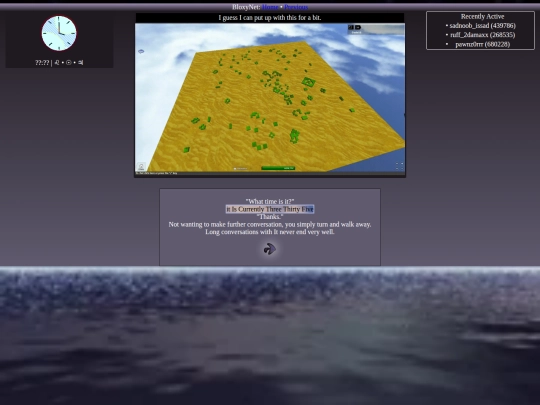Open user pawnz0rrr (680228)
The image size is (540, 405).
pos(482,44)
